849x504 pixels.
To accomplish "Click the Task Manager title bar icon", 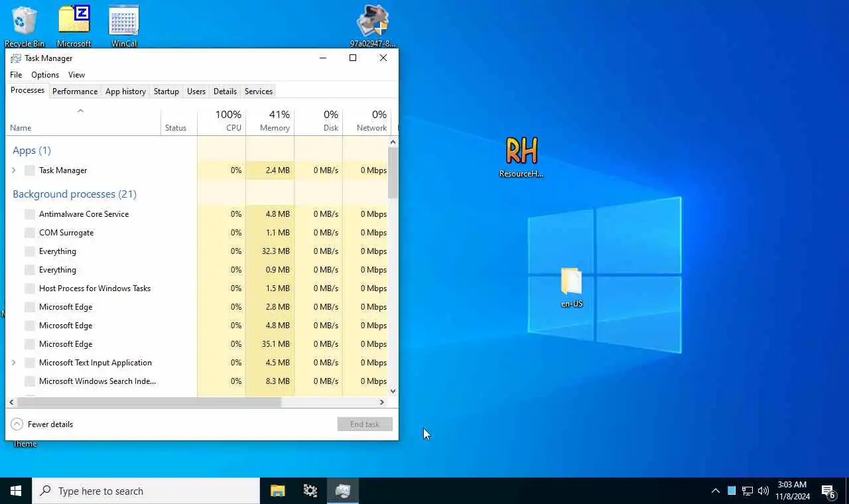I will click(16, 58).
